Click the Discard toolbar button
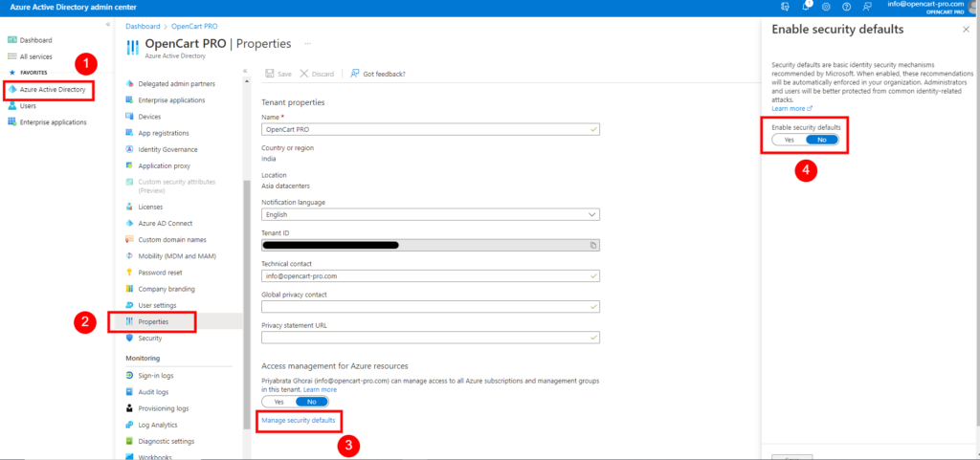Viewport: 980px width, 460px height. (x=317, y=74)
